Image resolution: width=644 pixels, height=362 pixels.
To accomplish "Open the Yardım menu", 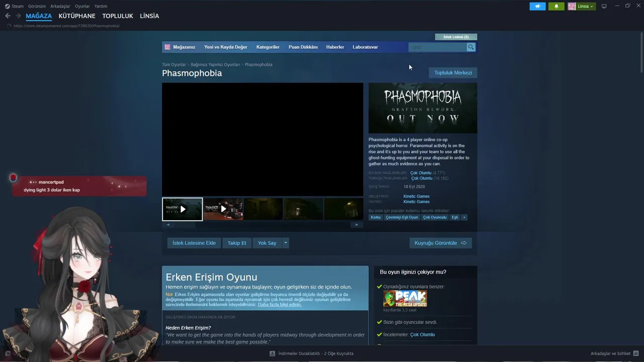I will tap(101, 6).
